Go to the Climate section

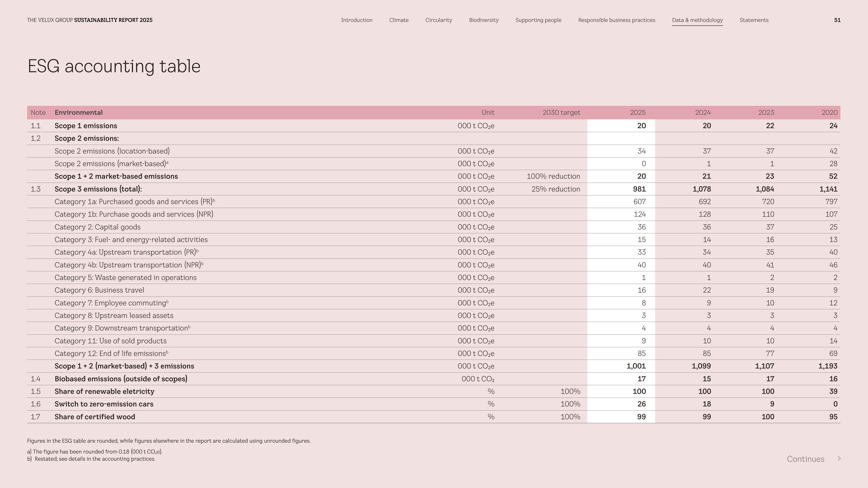point(399,20)
